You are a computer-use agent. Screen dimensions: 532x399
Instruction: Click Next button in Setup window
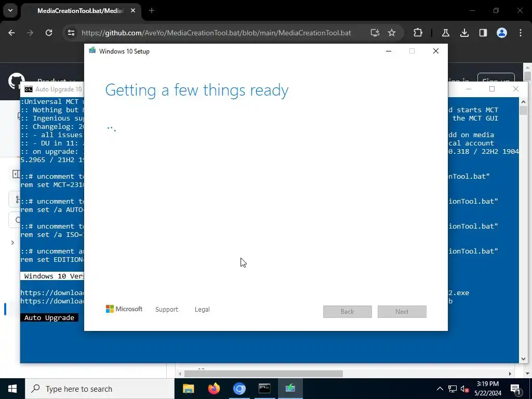[x=402, y=312]
